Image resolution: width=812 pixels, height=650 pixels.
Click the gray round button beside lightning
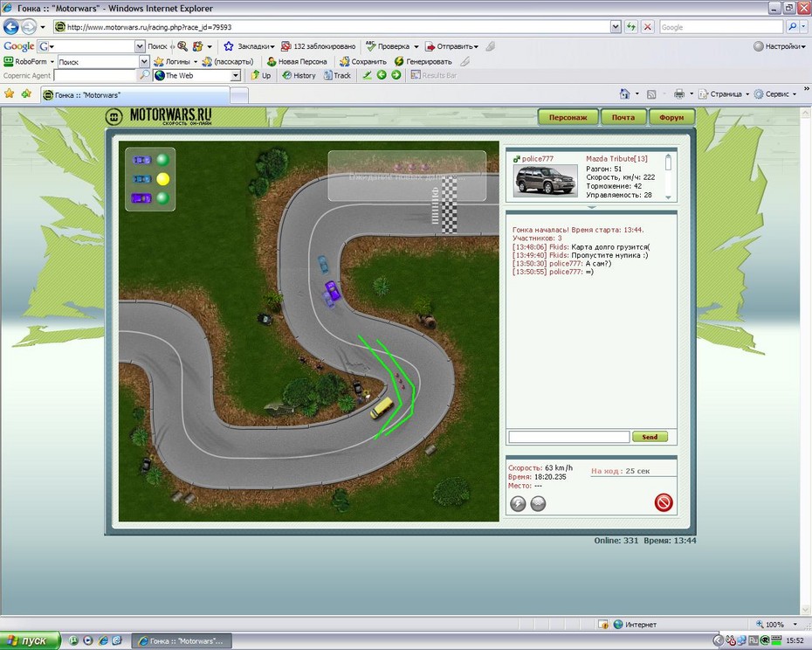[538, 503]
